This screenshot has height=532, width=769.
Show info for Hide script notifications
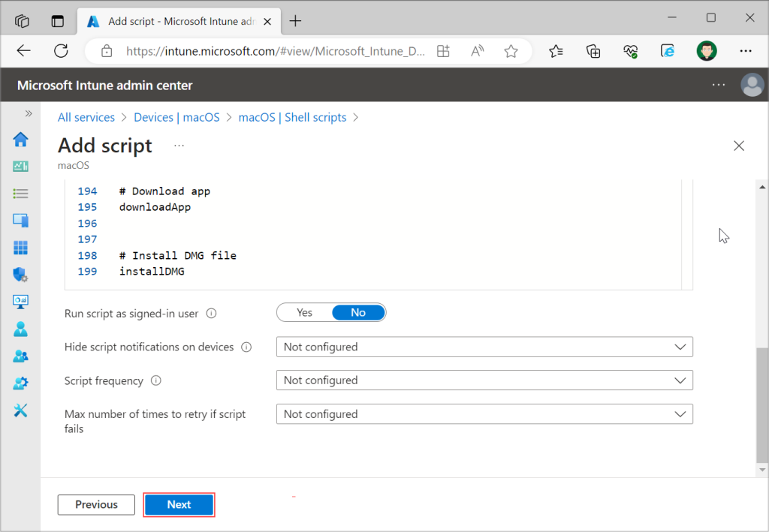coord(246,347)
